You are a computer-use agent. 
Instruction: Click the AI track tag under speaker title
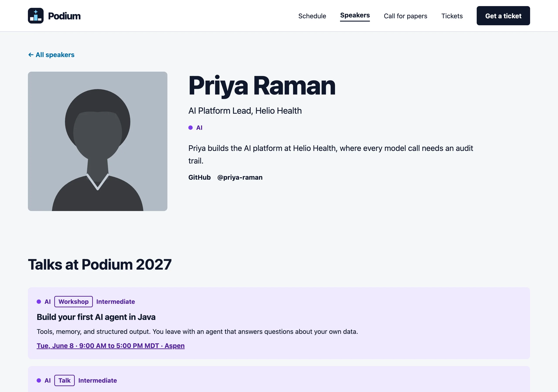(199, 128)
